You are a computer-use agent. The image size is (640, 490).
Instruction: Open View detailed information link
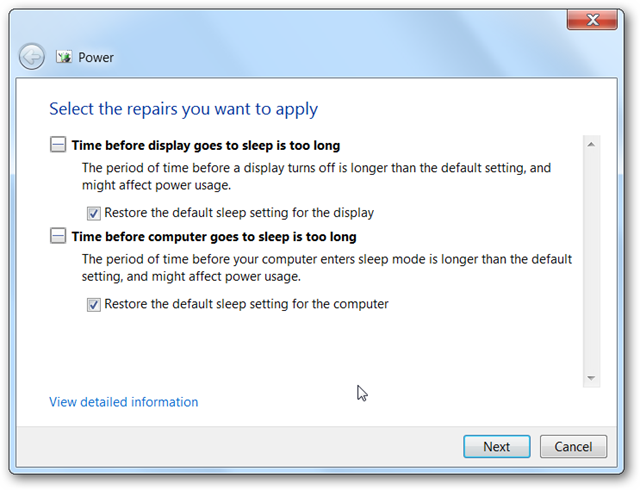(124, 402)
